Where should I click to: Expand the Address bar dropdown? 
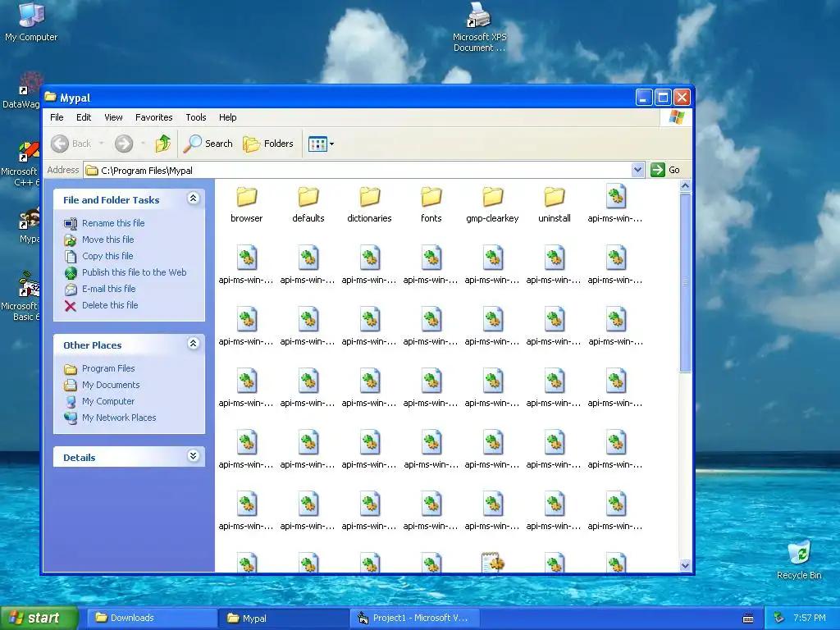[x=637, y=170]
